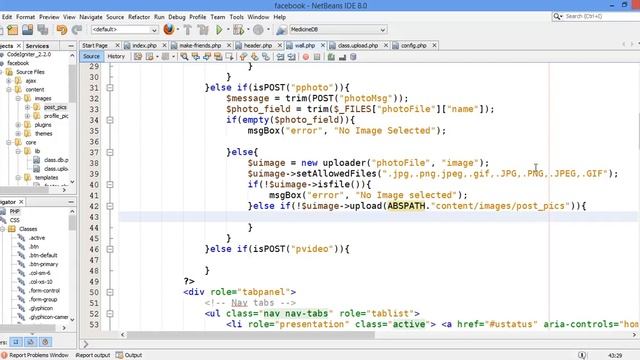Click the magnifier Find Selection icon in editor toolbar
640x360 pixels.
pos(184,57)
